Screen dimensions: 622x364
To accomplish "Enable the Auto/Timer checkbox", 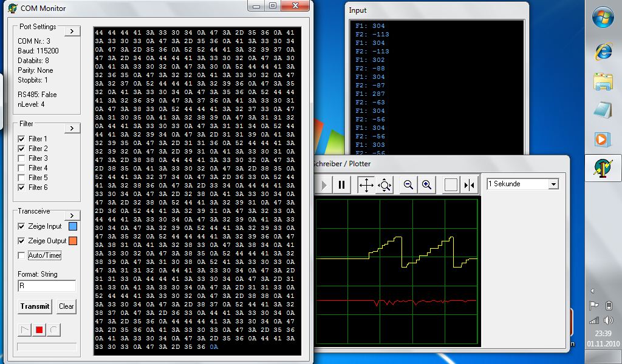I will 22,255.
